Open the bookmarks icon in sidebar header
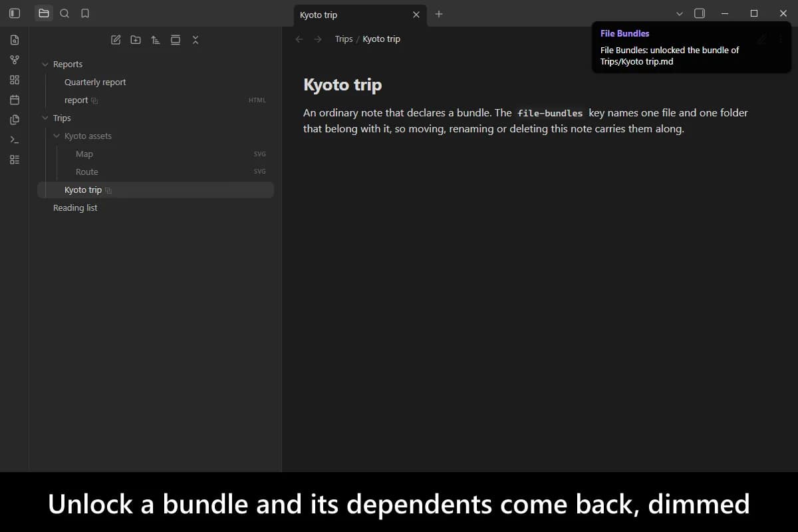Screen dimensions: 798x532 (x=85, y=13)
